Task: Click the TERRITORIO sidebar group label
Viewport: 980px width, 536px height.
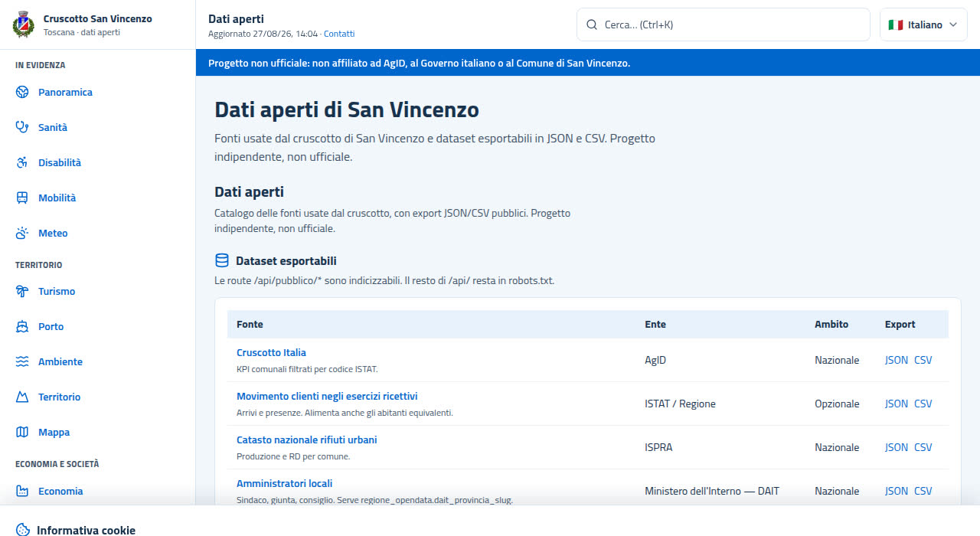Action: click(39, 265)
